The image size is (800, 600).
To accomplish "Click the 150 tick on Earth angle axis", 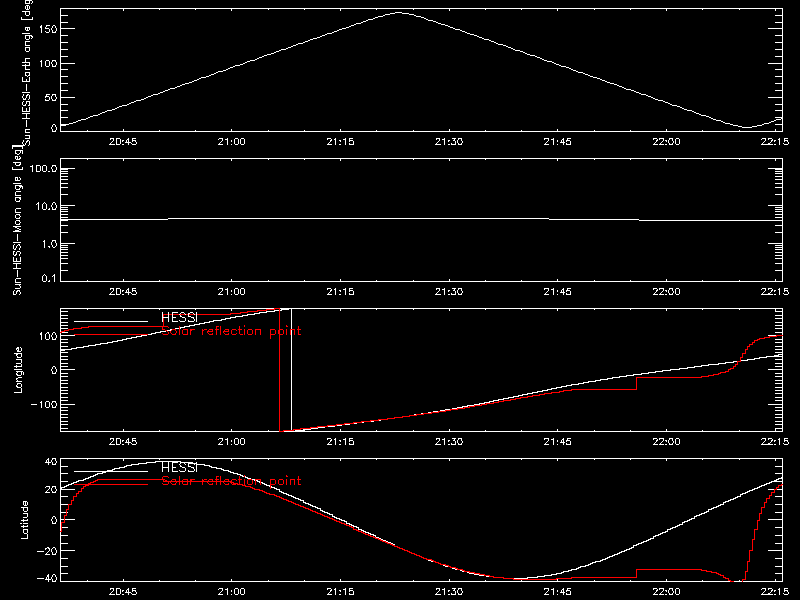I will [47, 29].
